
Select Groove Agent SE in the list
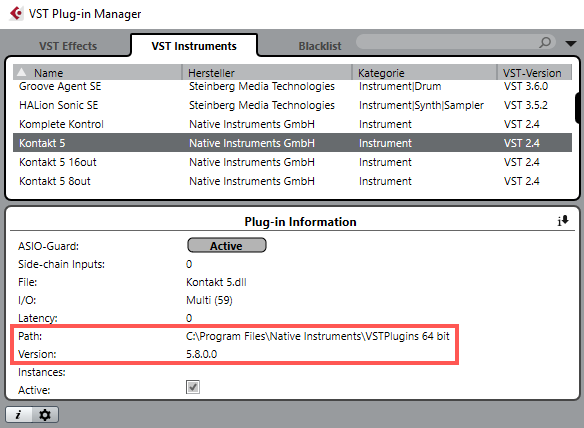click(x=292, y=86)
